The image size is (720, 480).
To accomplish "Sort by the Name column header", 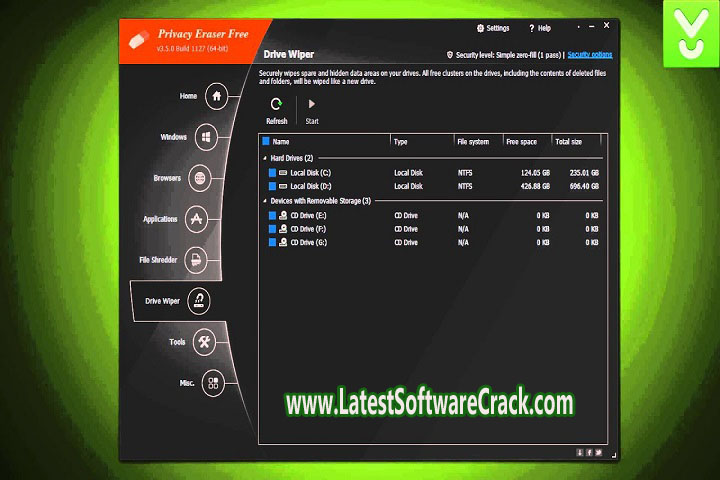I will pos(281,141).
